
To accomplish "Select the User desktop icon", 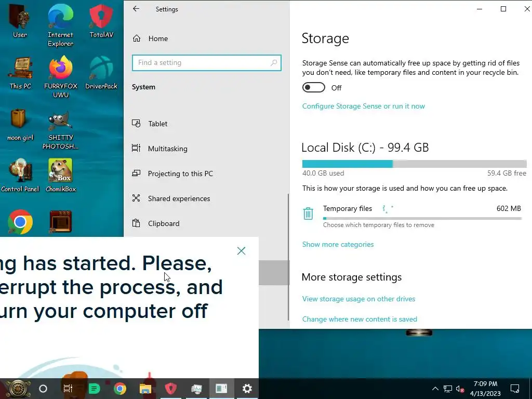I will pos(20,20).
